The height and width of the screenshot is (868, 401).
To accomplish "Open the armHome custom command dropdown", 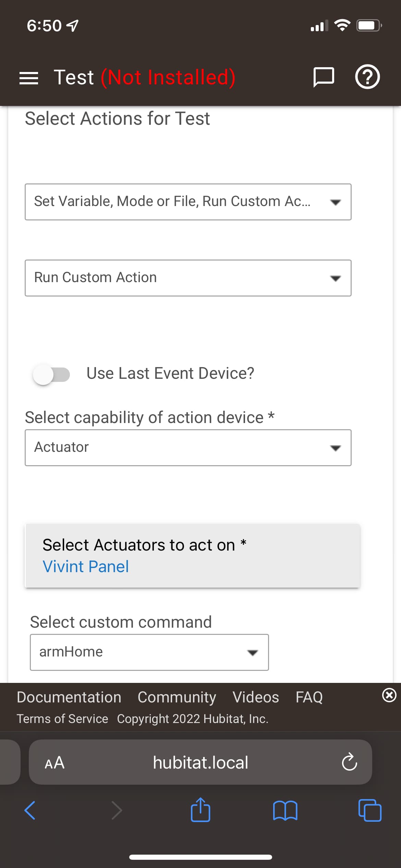I will click(x=149, y=652).
